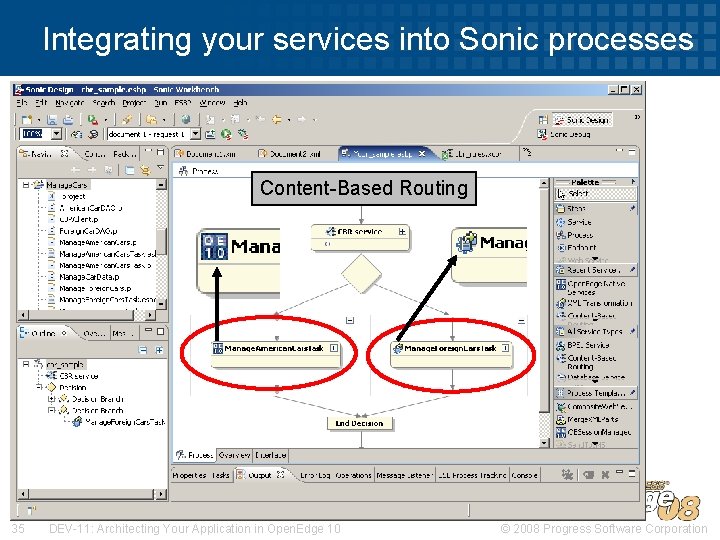720x540 pixels.
Task: Pick CompositeWebService template in the Palette
Action: pos(594,406)
